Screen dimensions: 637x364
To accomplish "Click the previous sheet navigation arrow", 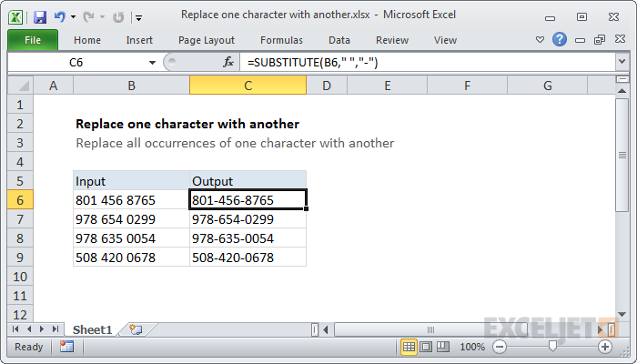I will tap(29, 329).
